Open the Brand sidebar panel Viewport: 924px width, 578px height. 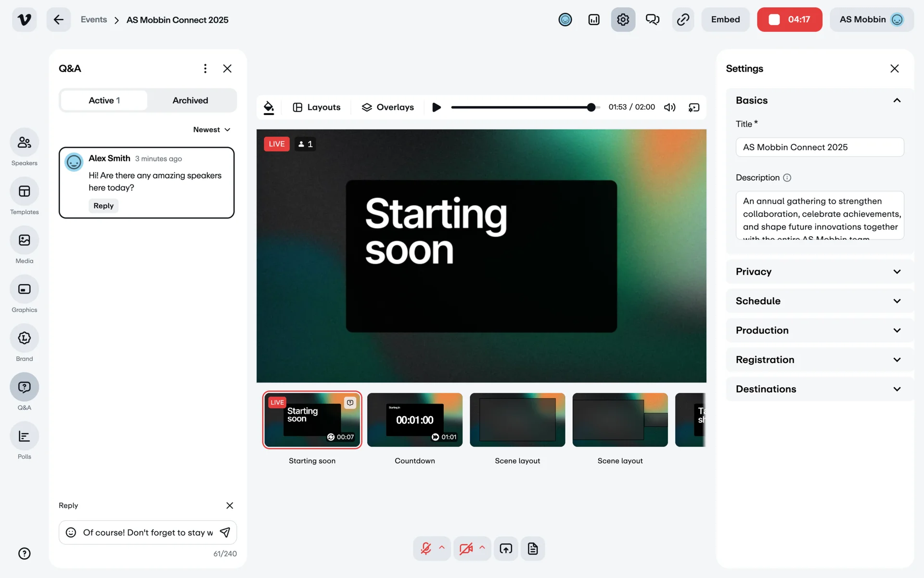24,338
